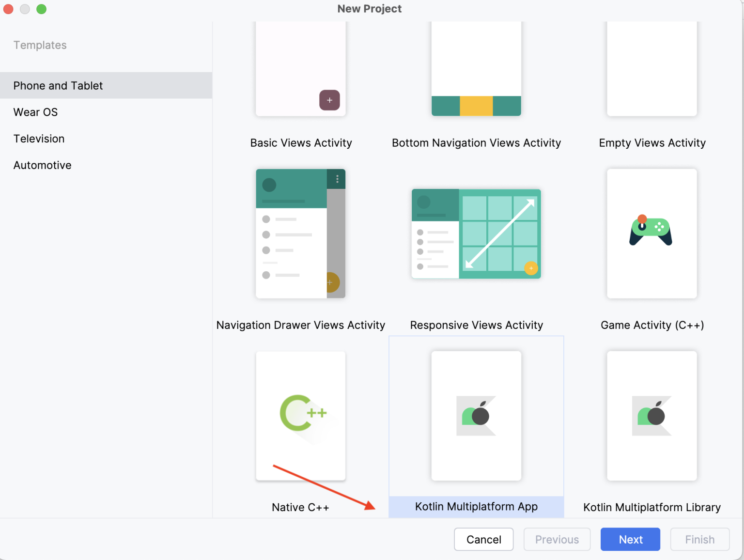744x560 pixels.
Task: Click the Game Activity (C++) label
Action: (652, 325)
